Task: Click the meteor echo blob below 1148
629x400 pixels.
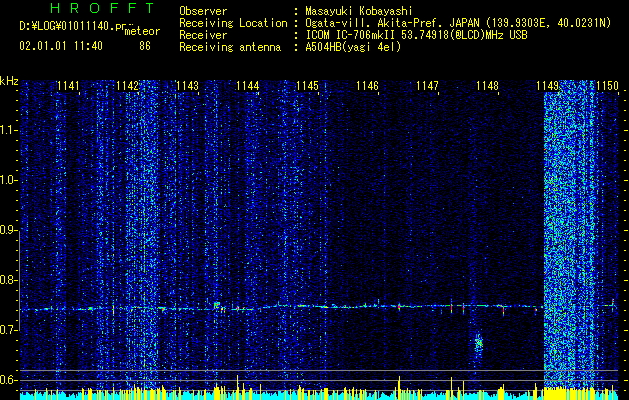Action: pos(478,344)
